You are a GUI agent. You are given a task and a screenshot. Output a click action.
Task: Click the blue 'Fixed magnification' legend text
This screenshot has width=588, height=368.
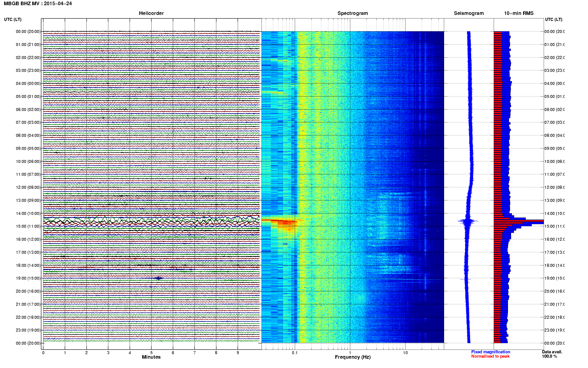click(491, 352)
